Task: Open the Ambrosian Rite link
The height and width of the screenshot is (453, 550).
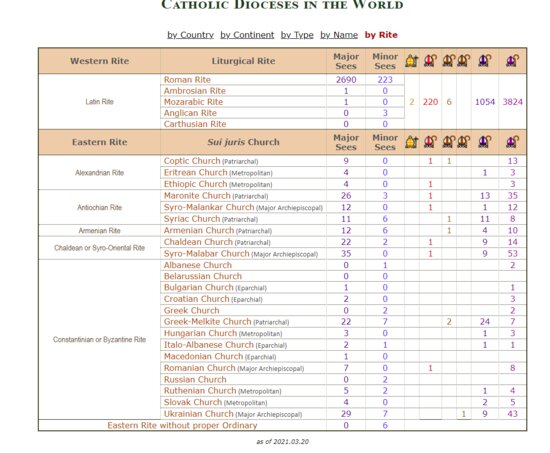Action: [195, 91]
